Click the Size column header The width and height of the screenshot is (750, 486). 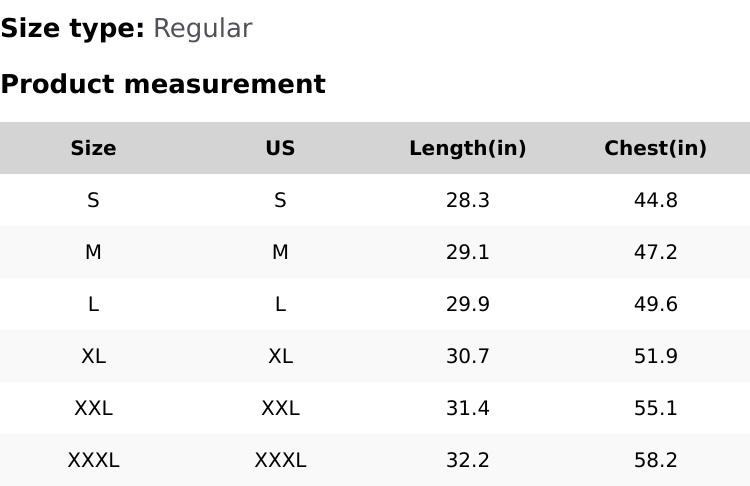[93, 148]
